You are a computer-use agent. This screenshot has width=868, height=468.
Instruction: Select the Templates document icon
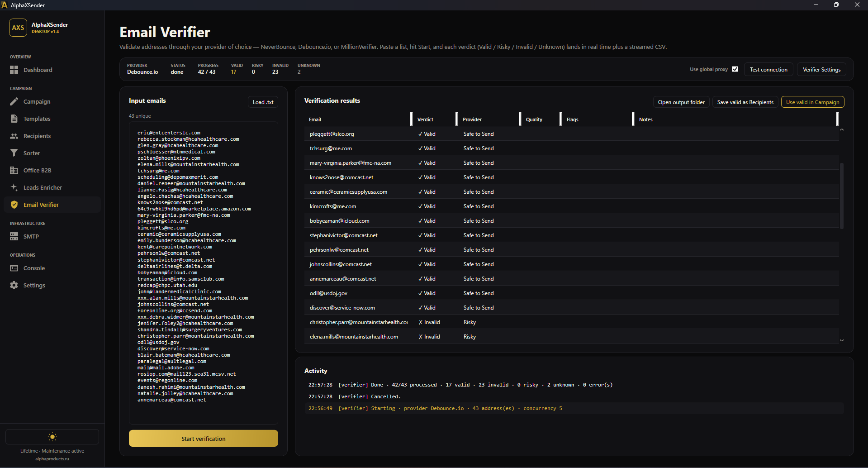point(14,119)
